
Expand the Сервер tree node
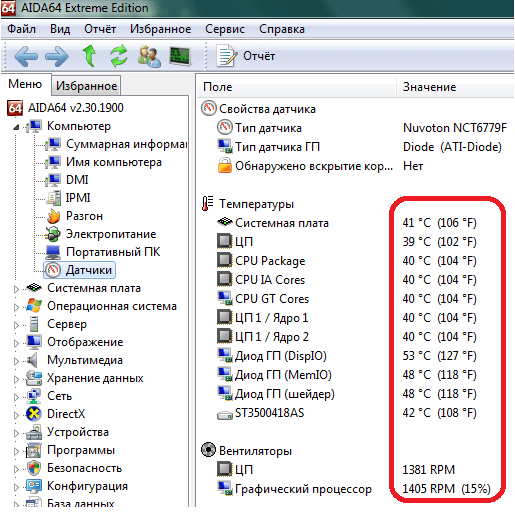(16, 325)
